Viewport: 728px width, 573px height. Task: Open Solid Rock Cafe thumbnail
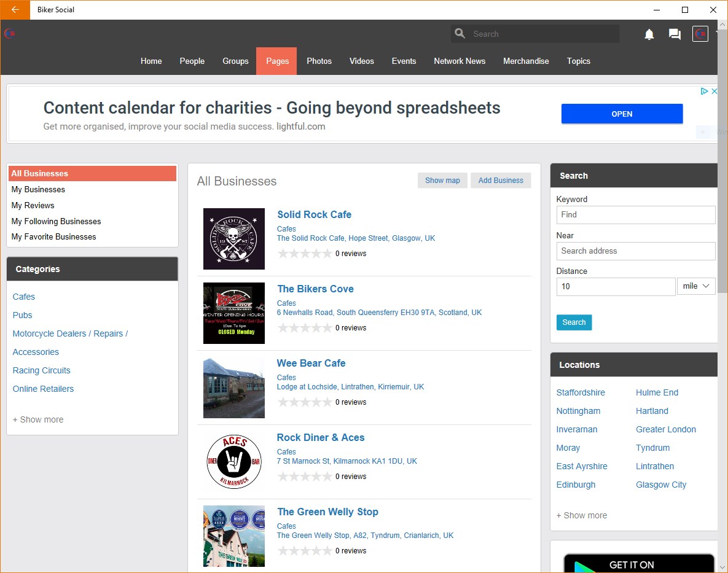click(x=234, y=239)
